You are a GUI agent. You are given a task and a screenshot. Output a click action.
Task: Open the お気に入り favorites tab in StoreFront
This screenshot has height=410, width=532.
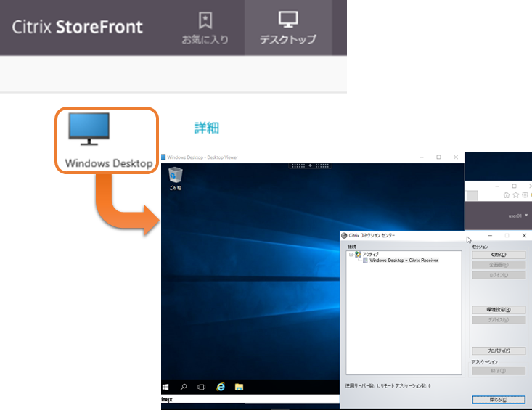click(x=205, y=28)
